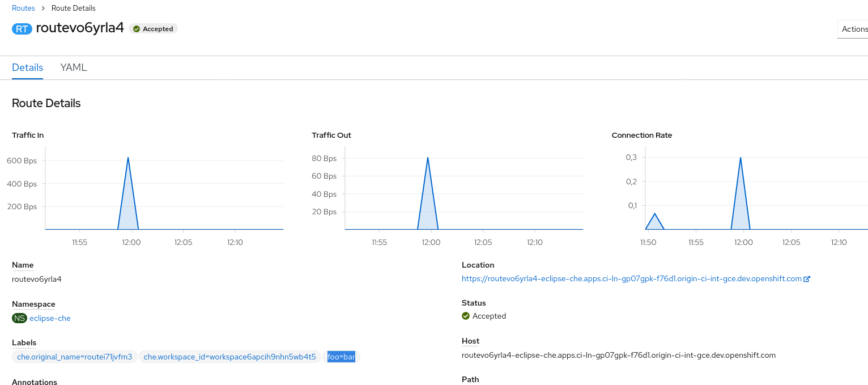This screenshot has height=385, width=868.
Task: Click the Location field label
Action: point(478,265)
